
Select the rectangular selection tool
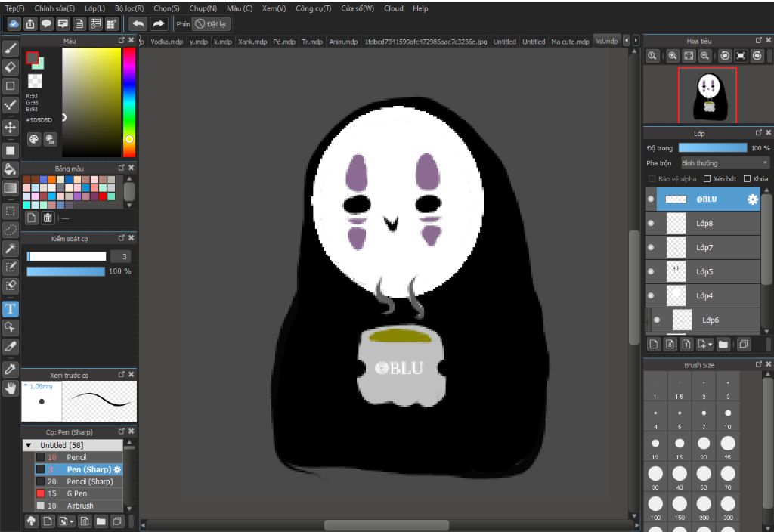[11, 212]
